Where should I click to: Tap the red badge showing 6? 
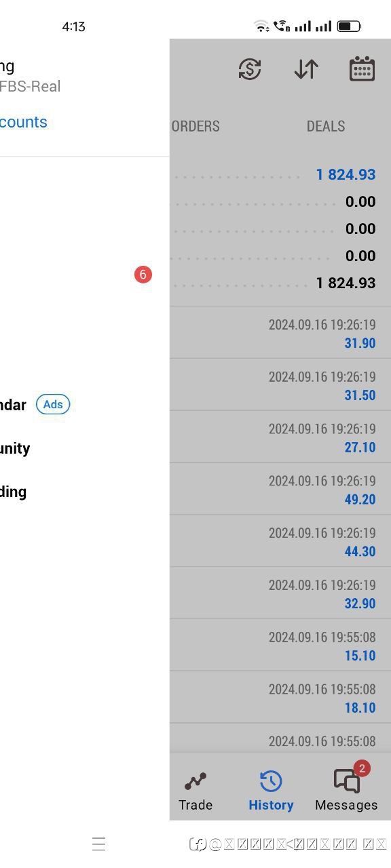(x=143, y=275)
